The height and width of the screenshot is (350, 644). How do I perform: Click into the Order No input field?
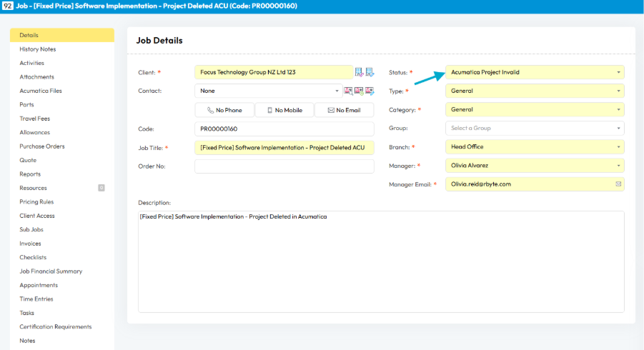[x=284, y=166]
